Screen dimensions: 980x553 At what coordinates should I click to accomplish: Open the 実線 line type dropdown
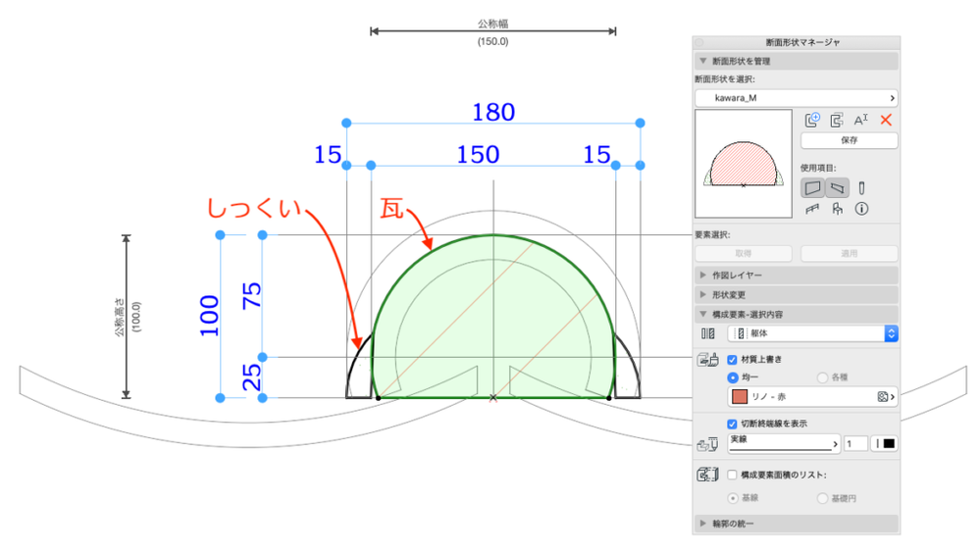coord(783,443)
